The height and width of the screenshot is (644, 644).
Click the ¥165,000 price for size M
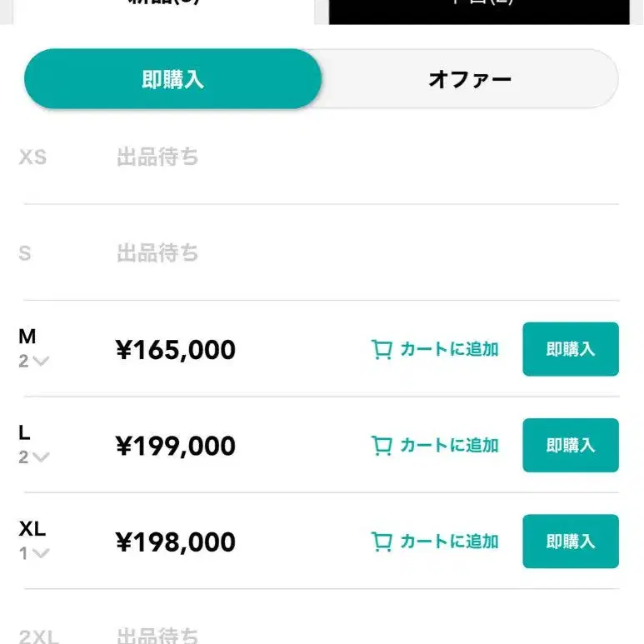pos(176,350)
